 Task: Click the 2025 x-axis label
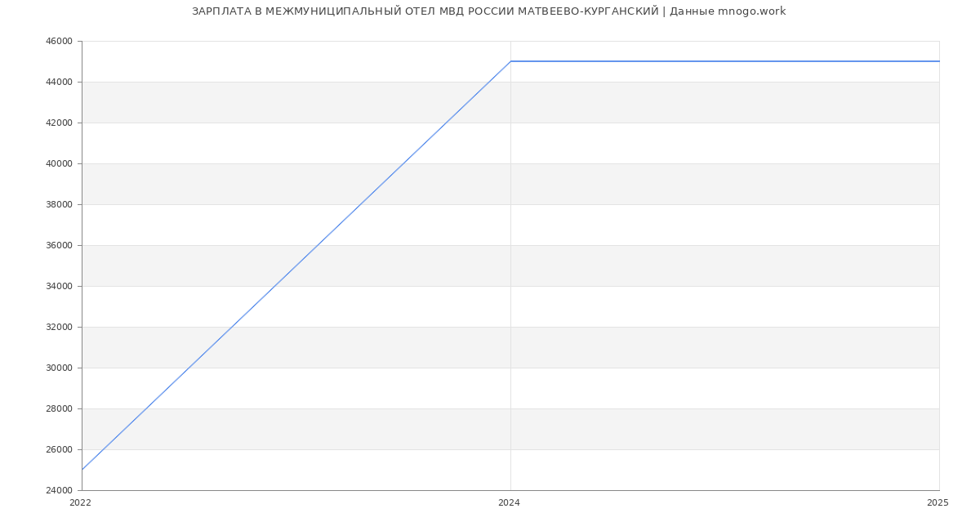938,503
